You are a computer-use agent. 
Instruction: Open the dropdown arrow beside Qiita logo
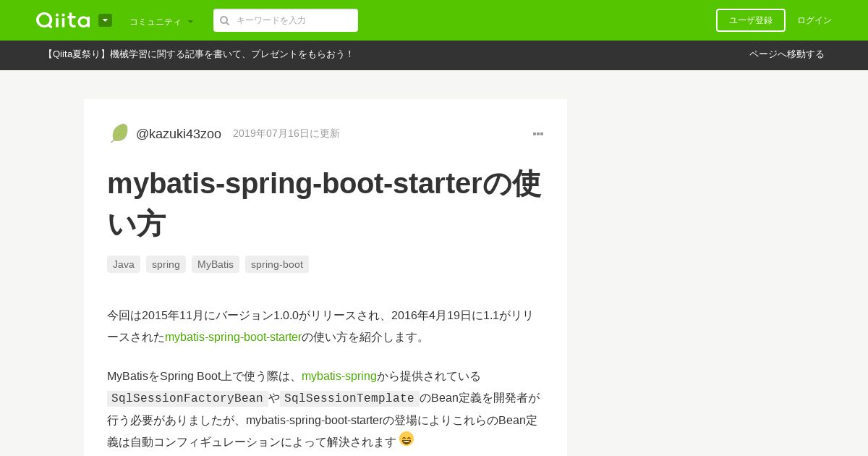tap(105, 20)
